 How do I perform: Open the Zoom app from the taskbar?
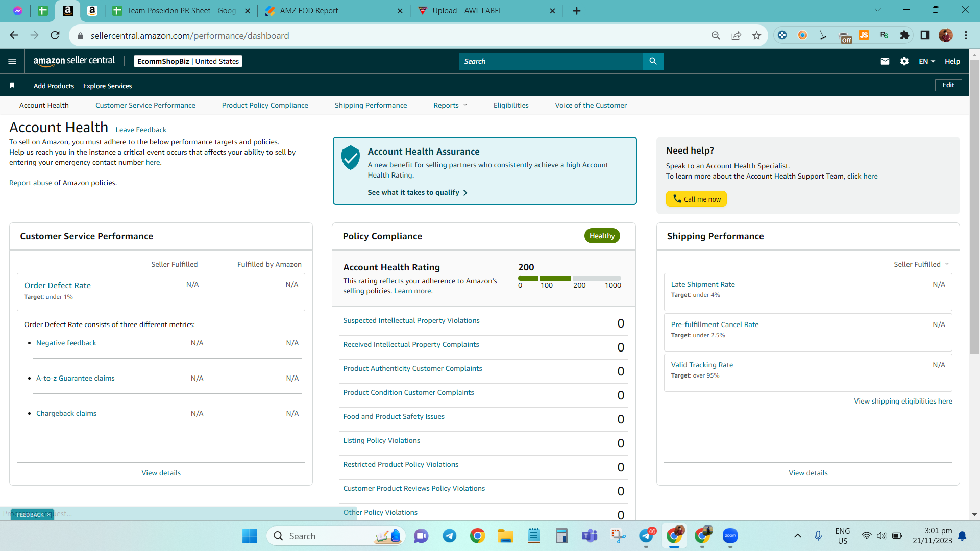[730, 536]
